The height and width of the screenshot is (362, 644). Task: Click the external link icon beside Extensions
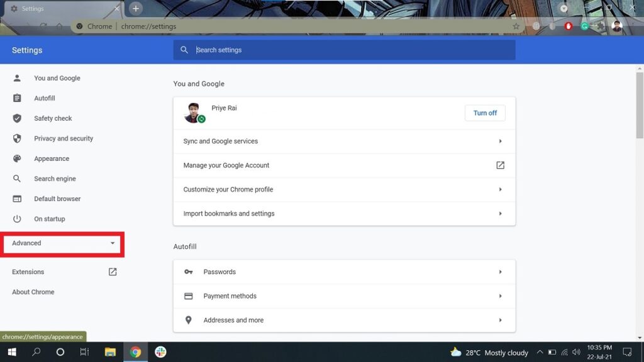113,272
